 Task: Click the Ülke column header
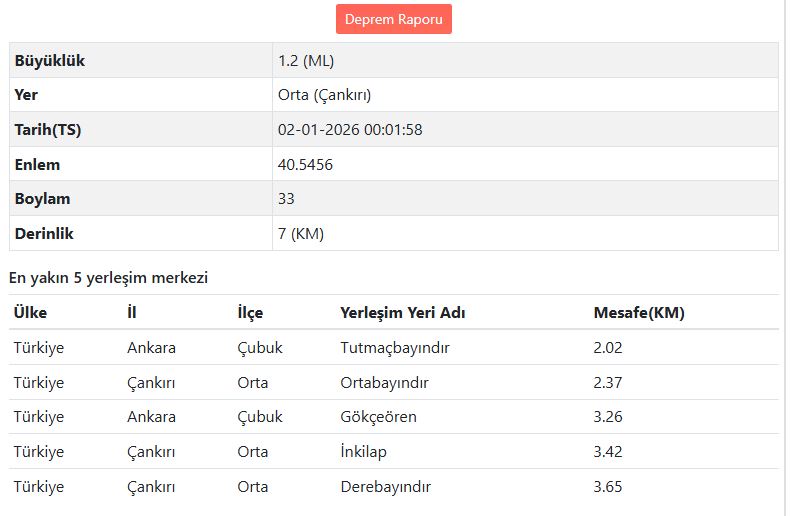[x=30, y=313]
